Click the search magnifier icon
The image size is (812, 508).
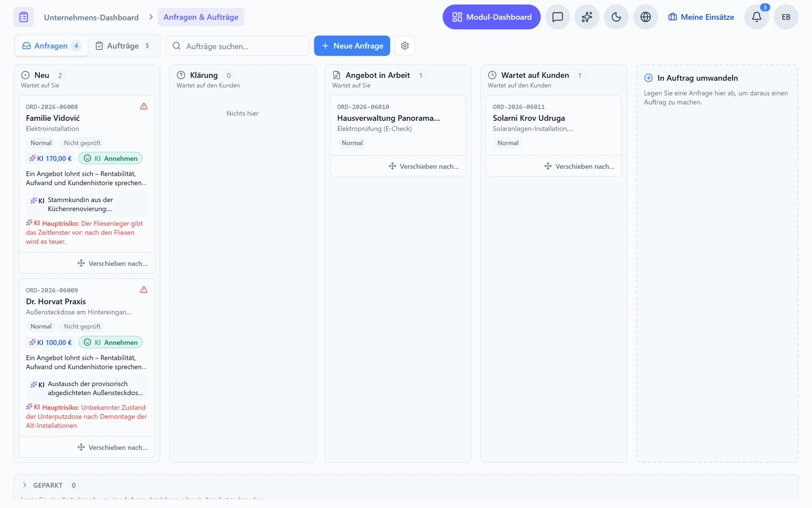[x=176, y=46]
